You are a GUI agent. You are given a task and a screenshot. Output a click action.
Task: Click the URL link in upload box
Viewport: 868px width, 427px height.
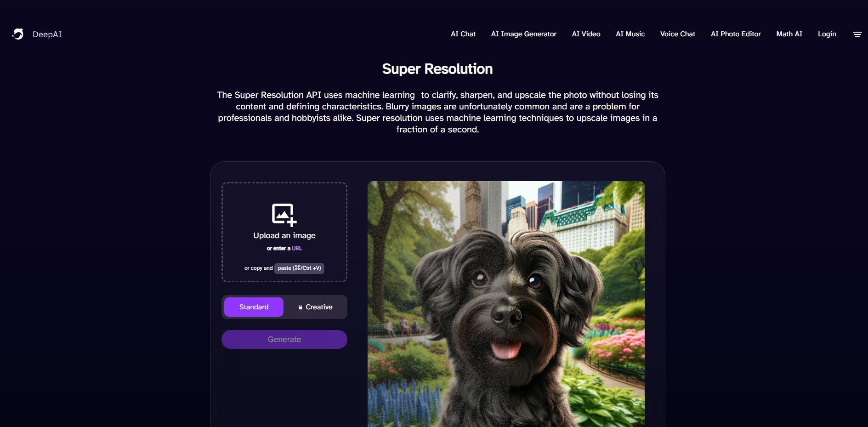pos(297,248)
